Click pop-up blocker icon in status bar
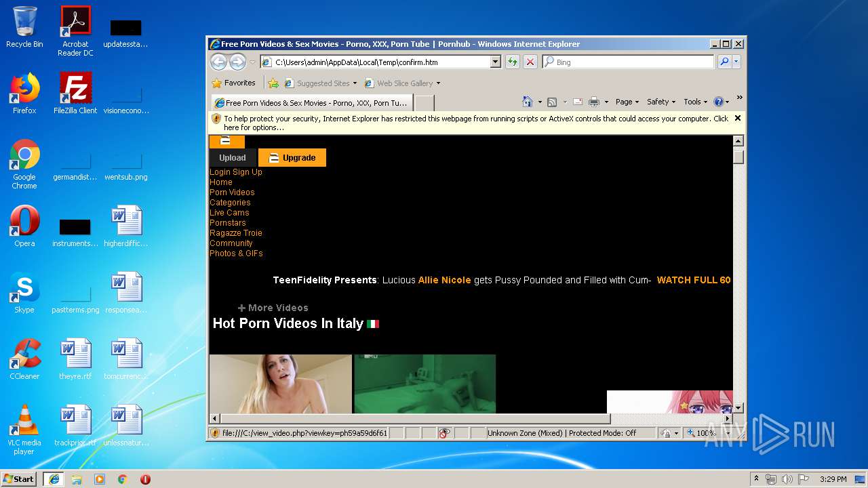Image resolution: width=868 pixels, height=488 pixels. click(x=445, y=433)
